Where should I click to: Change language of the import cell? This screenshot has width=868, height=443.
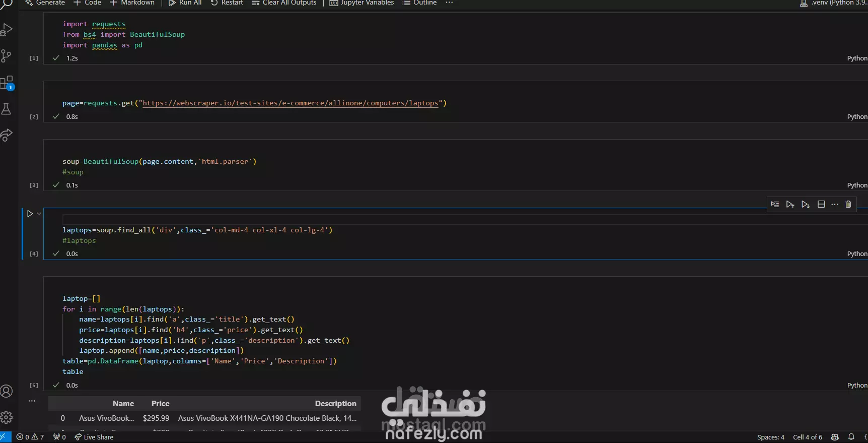coord(857,58)
